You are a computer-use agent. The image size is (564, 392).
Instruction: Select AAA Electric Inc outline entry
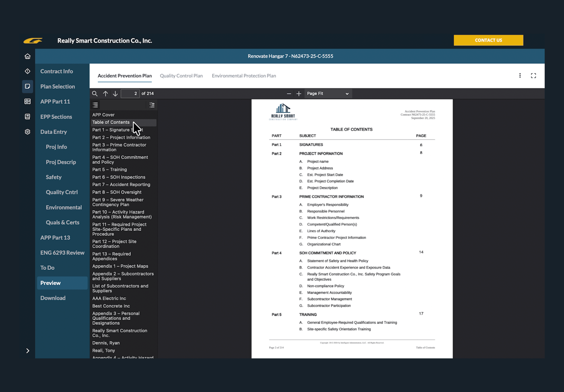(109, 298)
